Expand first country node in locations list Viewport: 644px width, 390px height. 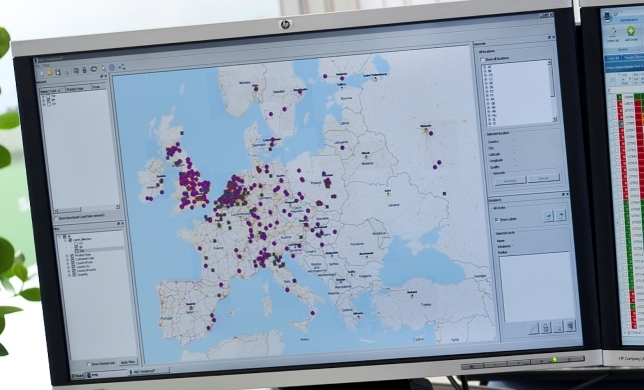pos(485,67)
